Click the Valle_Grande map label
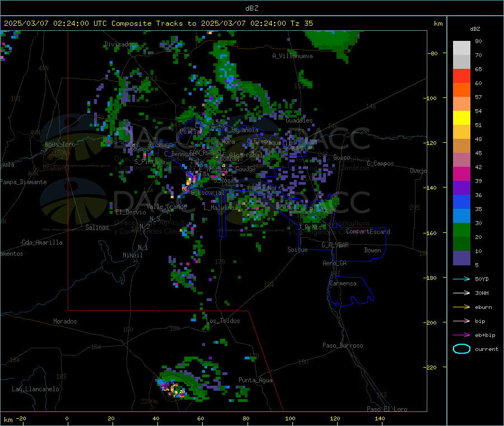The height and width of the screenshot is (426, 504). [166, 207]
